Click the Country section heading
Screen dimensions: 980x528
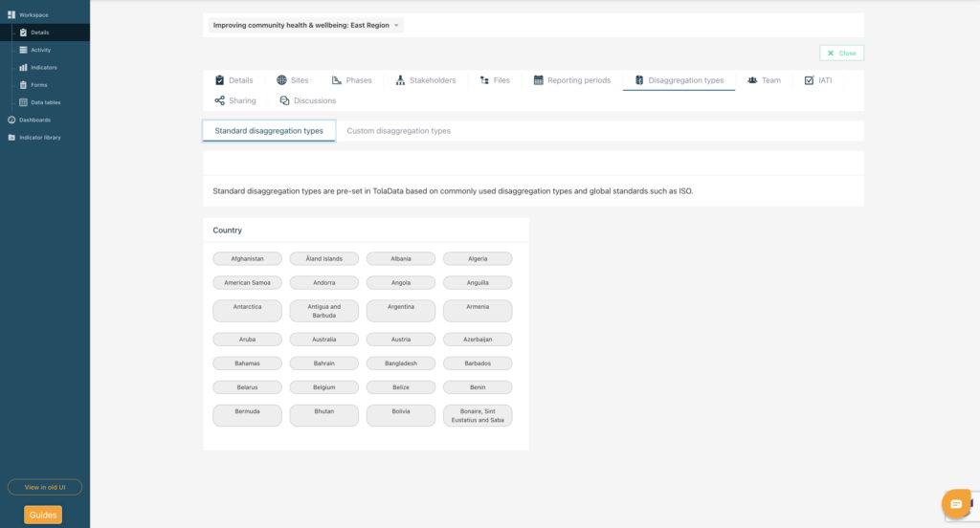tap(228, 231)
